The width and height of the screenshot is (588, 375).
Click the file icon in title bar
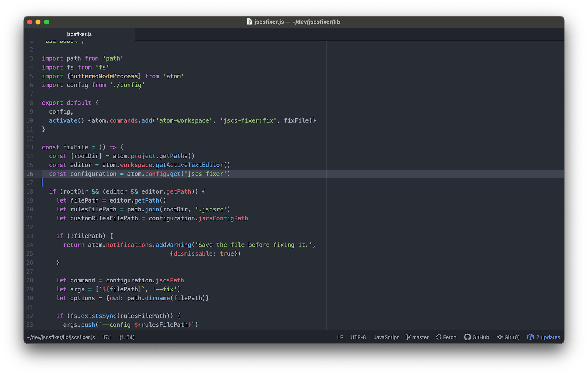(x=249, y=22)
